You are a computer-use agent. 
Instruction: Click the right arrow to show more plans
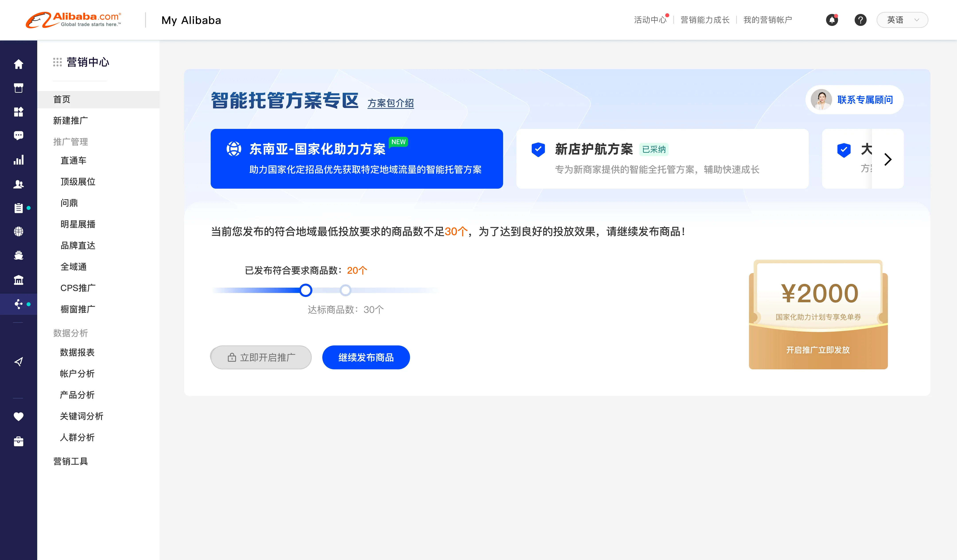tap(887, 159)
